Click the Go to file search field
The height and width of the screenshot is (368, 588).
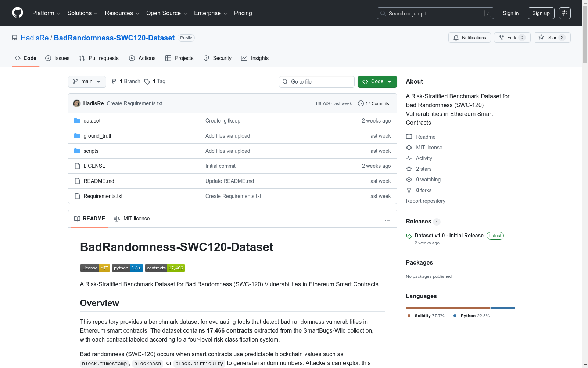tap(317, 82)
